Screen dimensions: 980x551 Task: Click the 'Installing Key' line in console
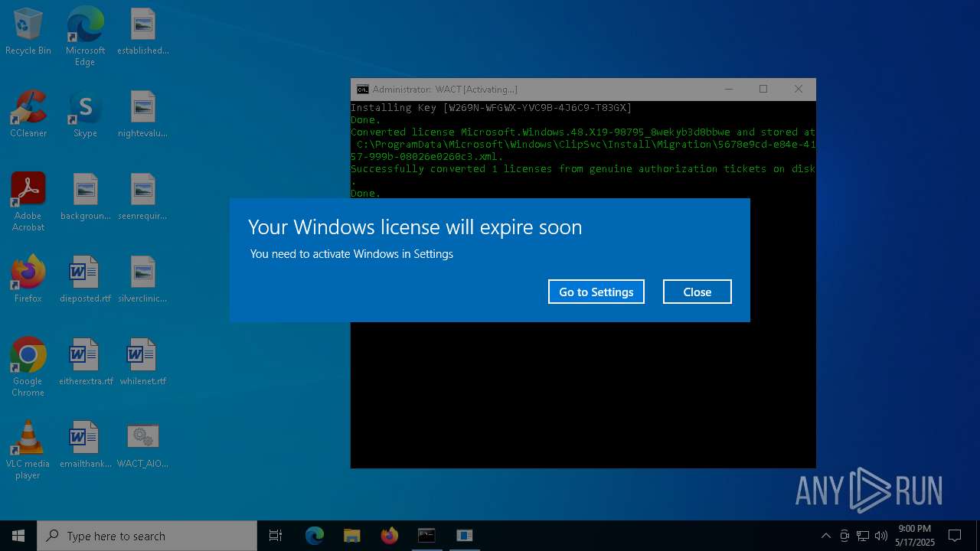click(x=491, y=107)
